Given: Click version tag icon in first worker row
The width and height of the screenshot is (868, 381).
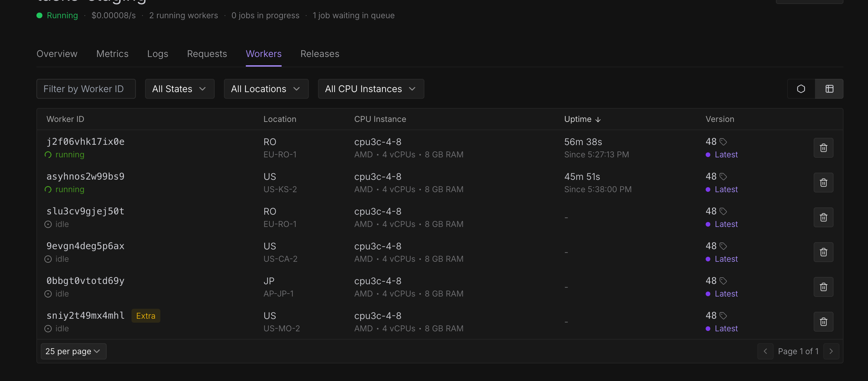Looking at the screenshot, I should pos(723,142).
